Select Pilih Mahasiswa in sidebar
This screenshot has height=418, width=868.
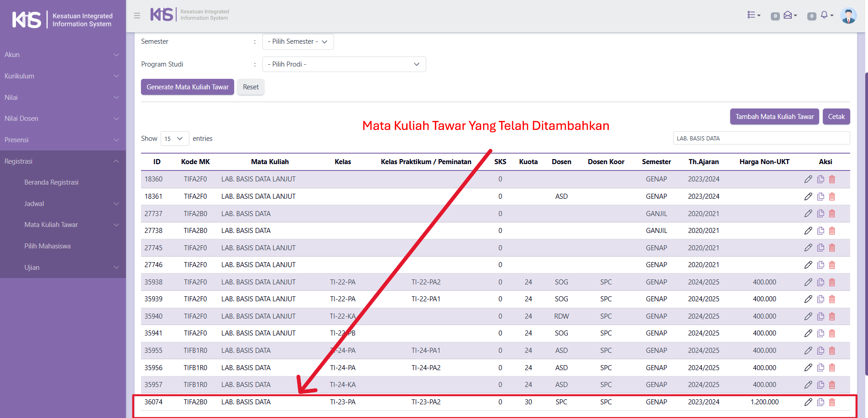click(x=47, y=246)
